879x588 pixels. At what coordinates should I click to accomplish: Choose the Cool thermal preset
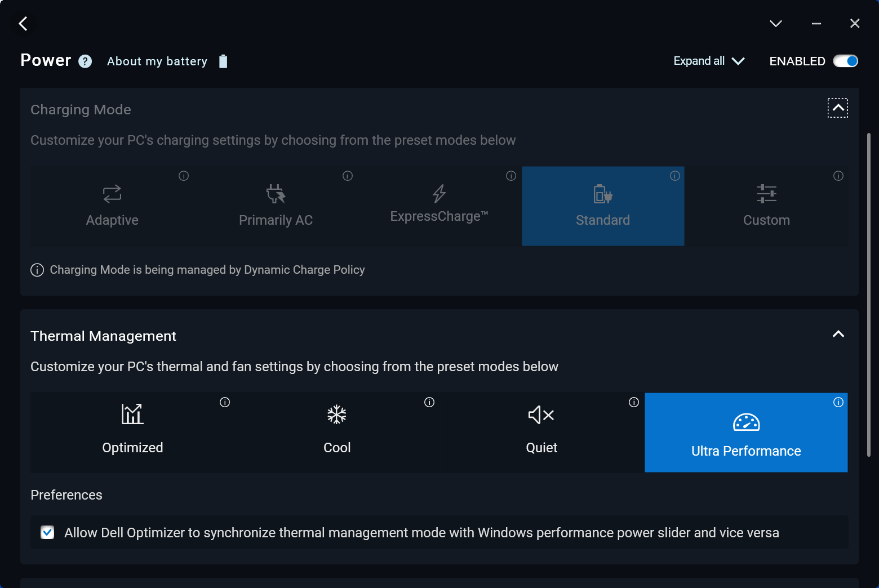337,432
